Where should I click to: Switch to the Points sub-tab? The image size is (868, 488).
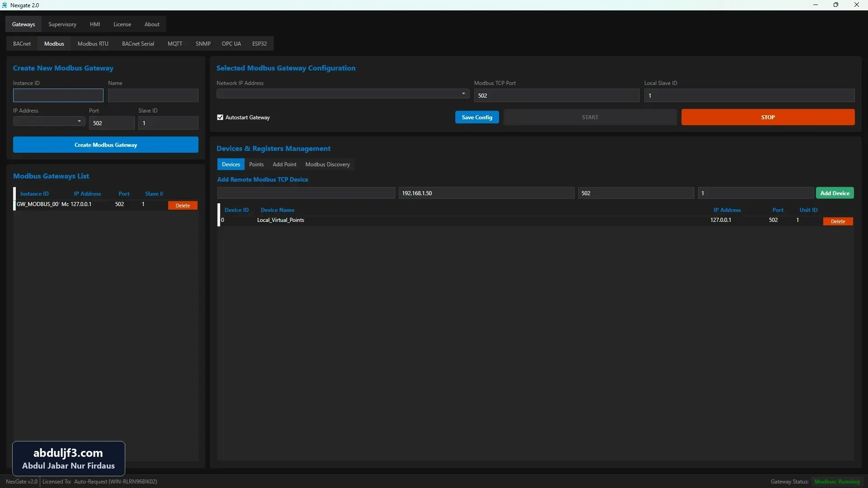click(x=256, y=164)
